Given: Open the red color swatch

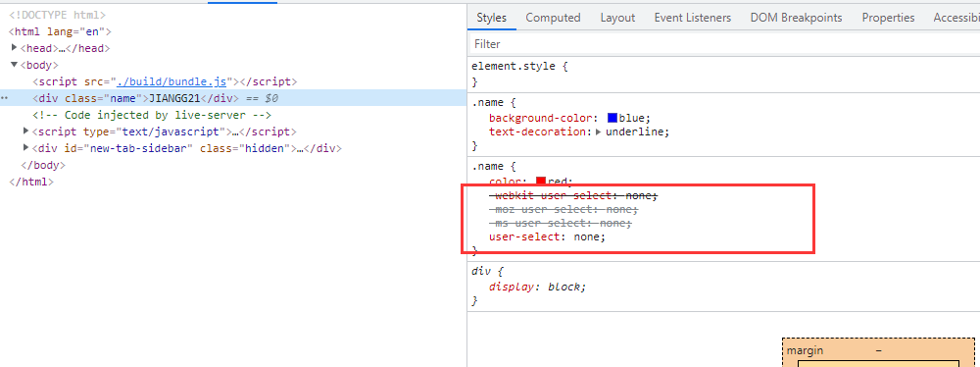Looking at the screenshot, I should tap(541, 182).
